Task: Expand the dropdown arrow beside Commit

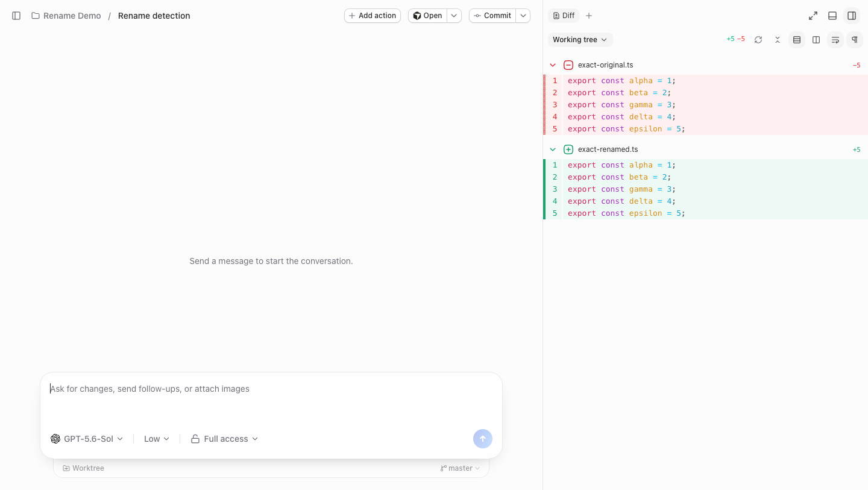Action: [523, 16]
